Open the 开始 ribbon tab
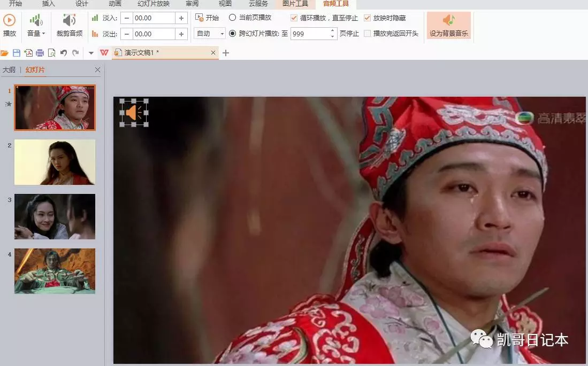Image resolution: width=588 pixels, height=366 pixels. coord(16,4)
